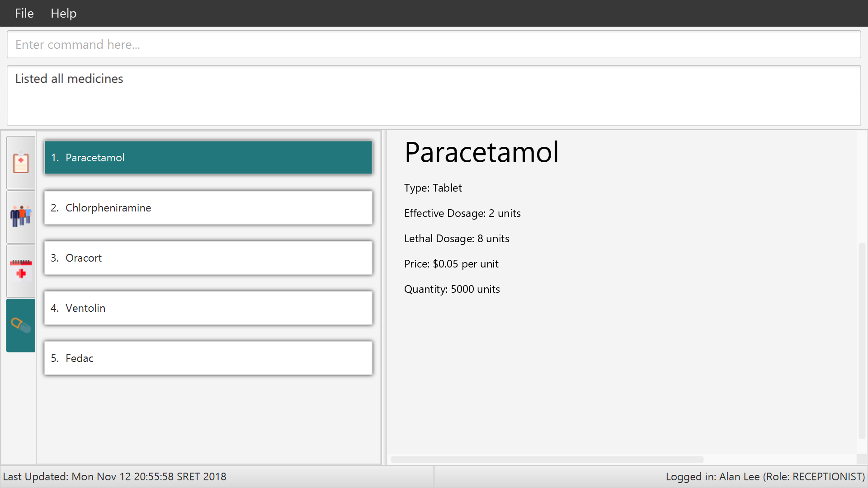Click the 'Last Updated' status bar entry
Image resolution: width=868 pixels, height=488 pixels.
114,477
